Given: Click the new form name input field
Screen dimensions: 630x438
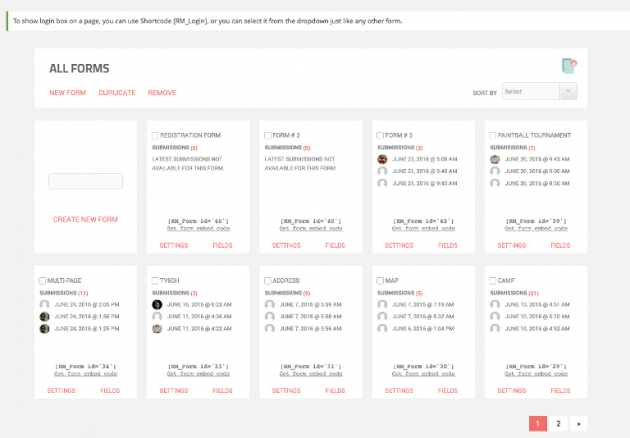Looking at the screenshot, I should coord(86,181).
